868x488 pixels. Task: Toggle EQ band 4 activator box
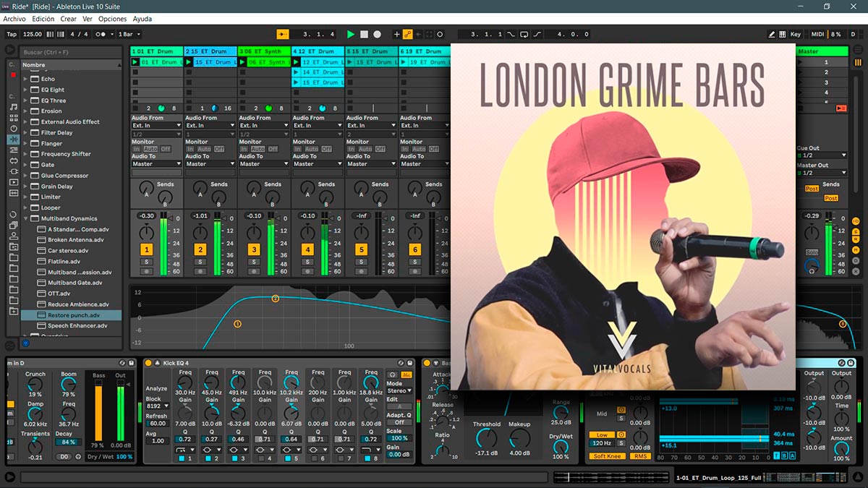coord(260,458)
